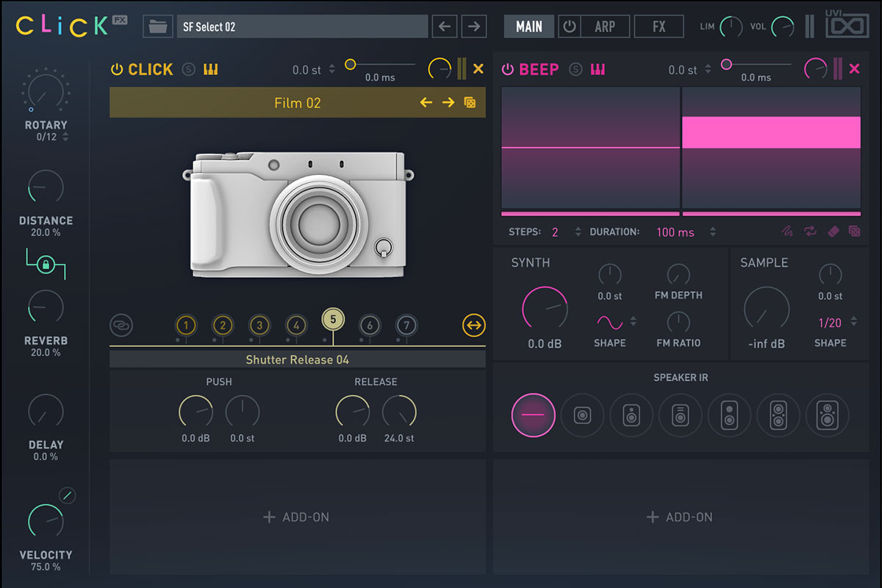Screen dimensions: 882x588
Task: Randomize sample with dice icon
Action: point(470,103)
